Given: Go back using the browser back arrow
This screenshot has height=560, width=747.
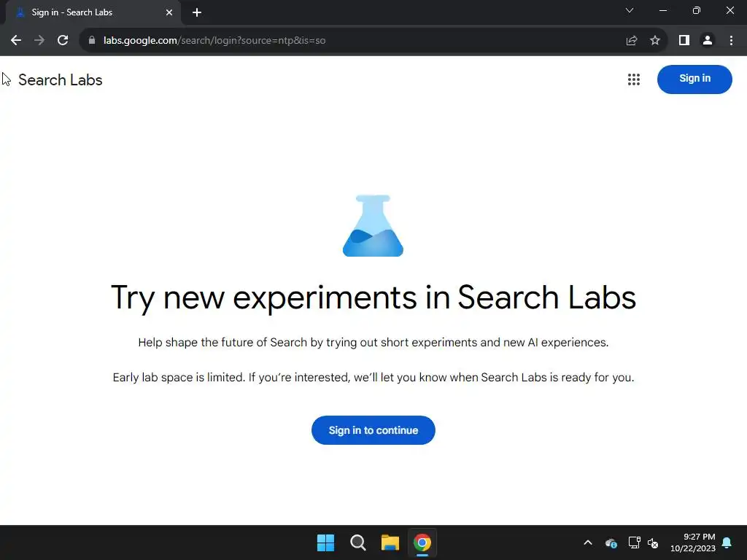Looking at the screenshot, I should (x=16, y=41).
